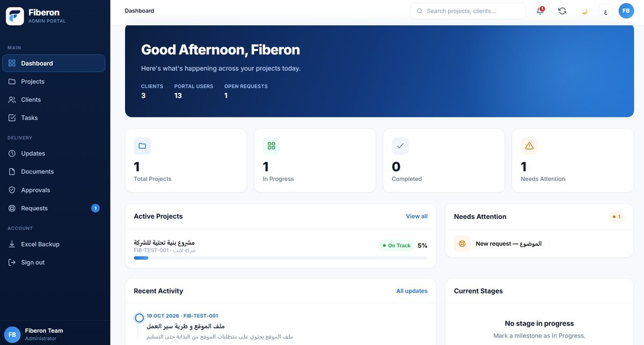Click Fiberon Team profile avatar at sidebar bottom
The image size is (644, 345).
pyautogui.click(x=12, y=334)
